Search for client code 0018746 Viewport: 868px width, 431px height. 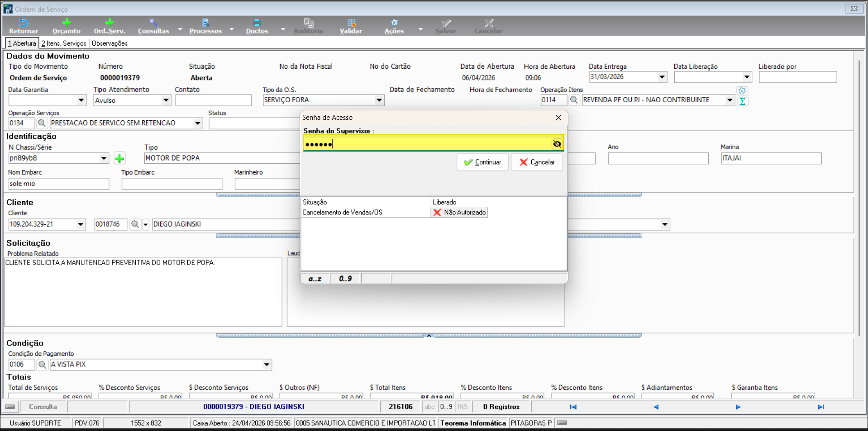pyautogui.click(x=135, y=224)
